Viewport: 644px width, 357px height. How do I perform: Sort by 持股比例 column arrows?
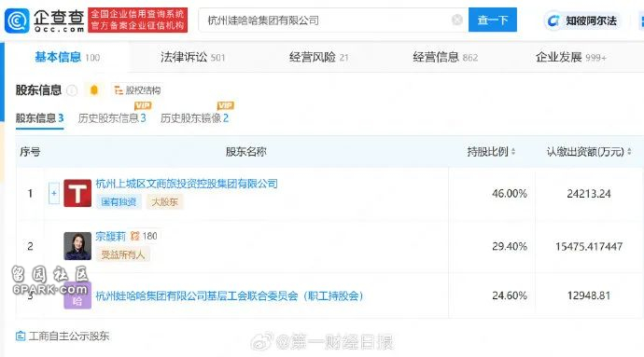pyautogui.click(x=513, y=152)
